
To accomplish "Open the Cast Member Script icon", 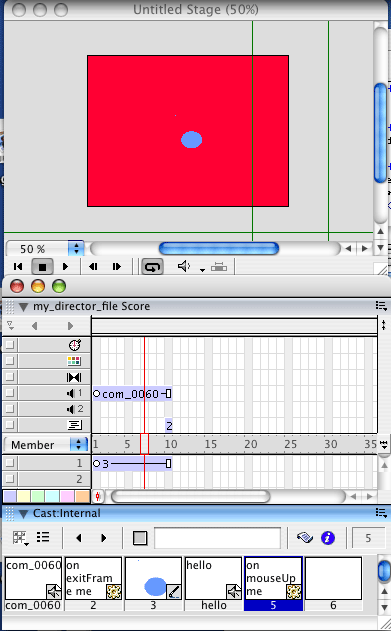I will click(x=305, y=538).
